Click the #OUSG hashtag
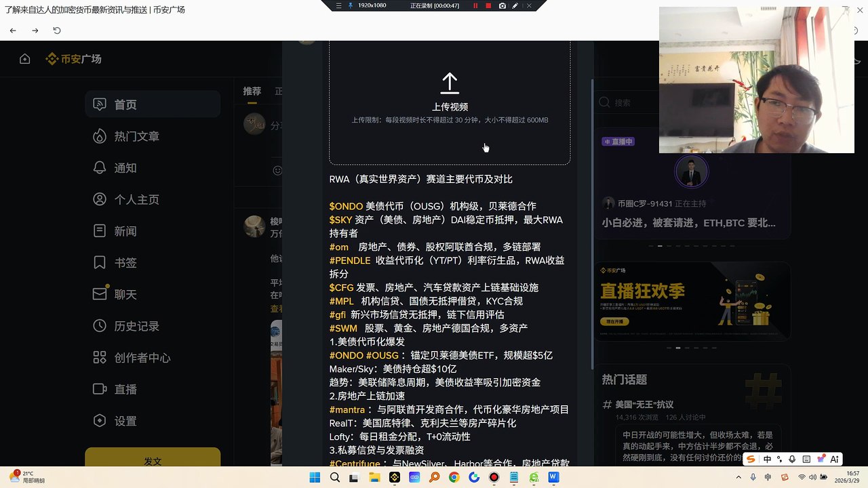 pyautogui.click(x=382, y=355)
